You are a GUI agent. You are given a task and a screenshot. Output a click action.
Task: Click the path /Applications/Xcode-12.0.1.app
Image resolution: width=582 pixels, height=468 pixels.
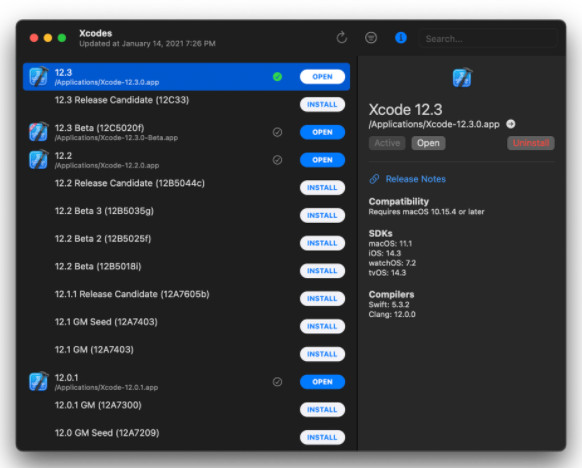[x=106, y=387]
